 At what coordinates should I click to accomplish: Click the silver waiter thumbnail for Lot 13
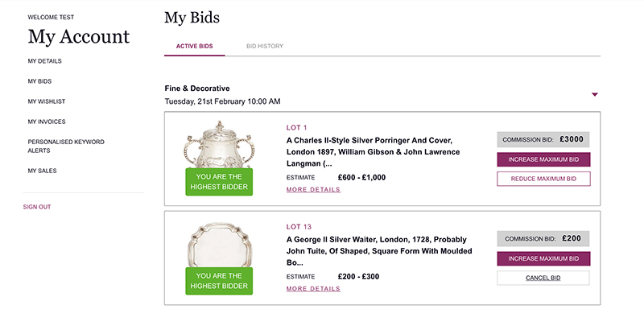(218, 243)
